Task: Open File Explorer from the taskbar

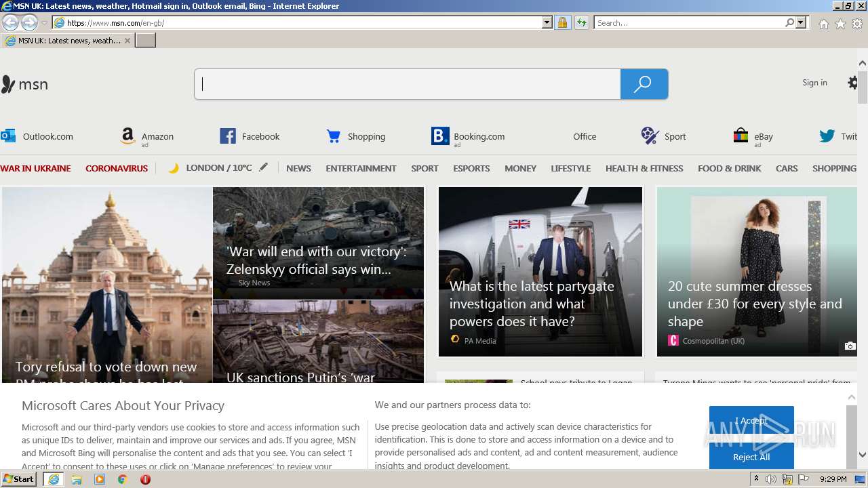Action: coord(77,479)
